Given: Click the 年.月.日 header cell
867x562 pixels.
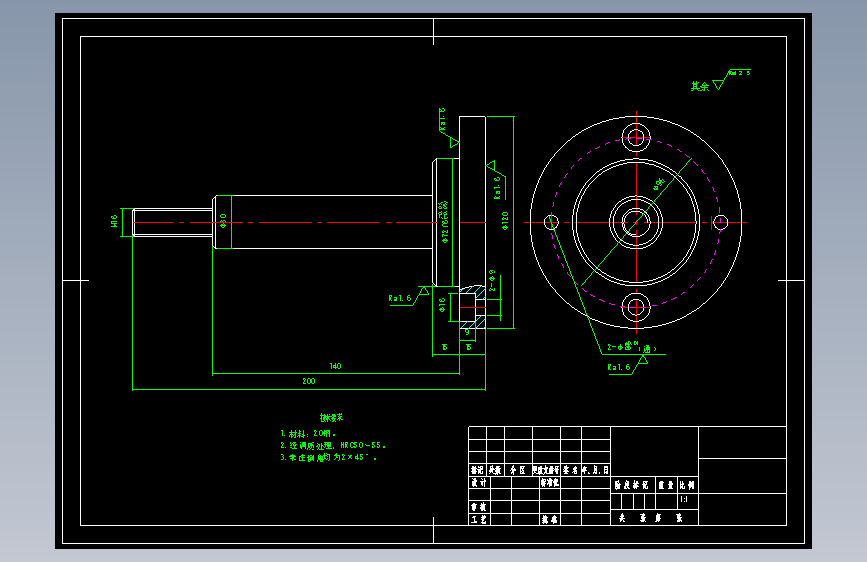Looking at the screenshot, I should pos(596,470).
